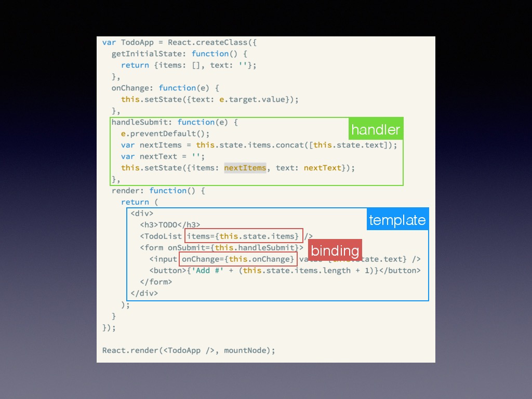Click the line "var TodoApp = React.createClass({"

tap(179, 43)
